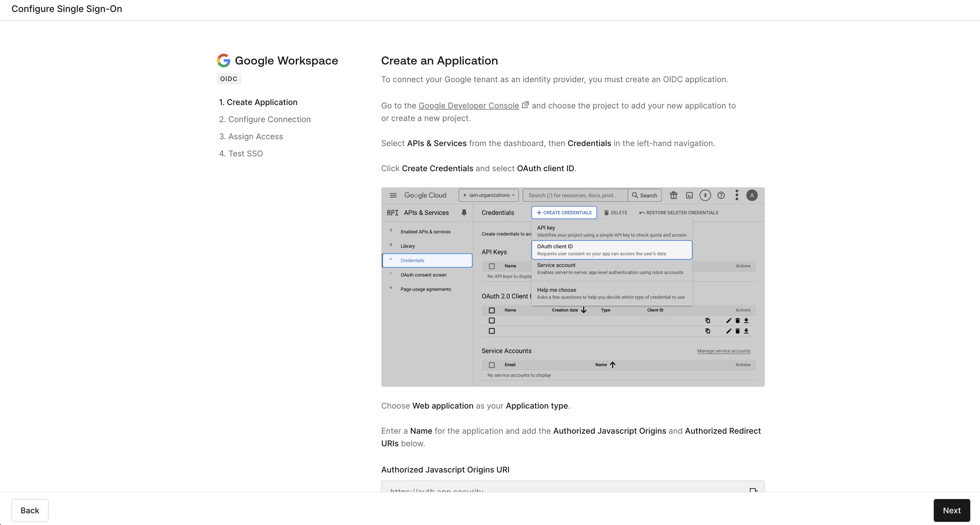Open the Google Developer Console link
The width and height of the screenshot is (980, 525).
pyautogui.click(x=469, y=106)
